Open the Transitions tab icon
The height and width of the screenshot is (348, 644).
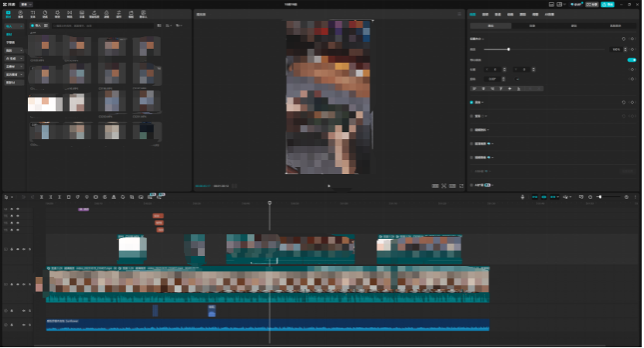pyautogui.click(x=70, y=14)
